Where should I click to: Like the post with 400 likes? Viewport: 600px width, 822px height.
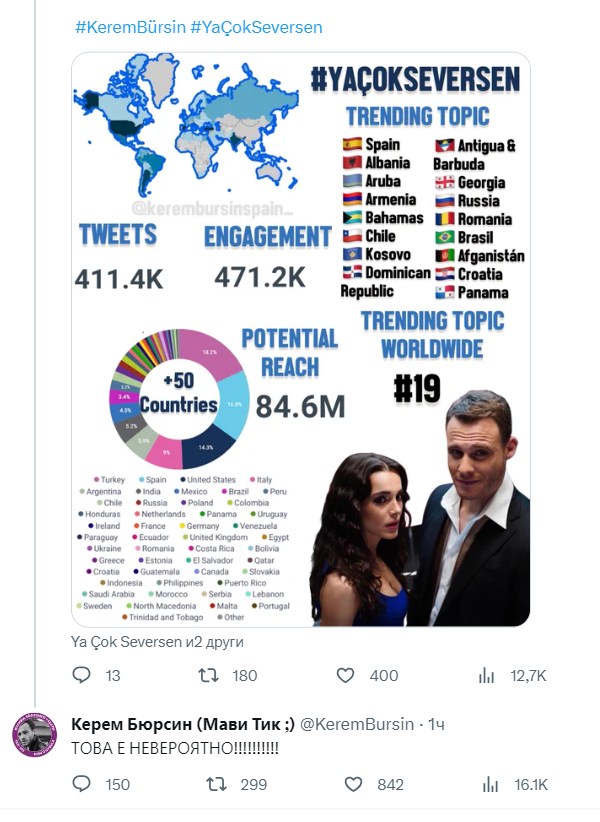(345, 676)
